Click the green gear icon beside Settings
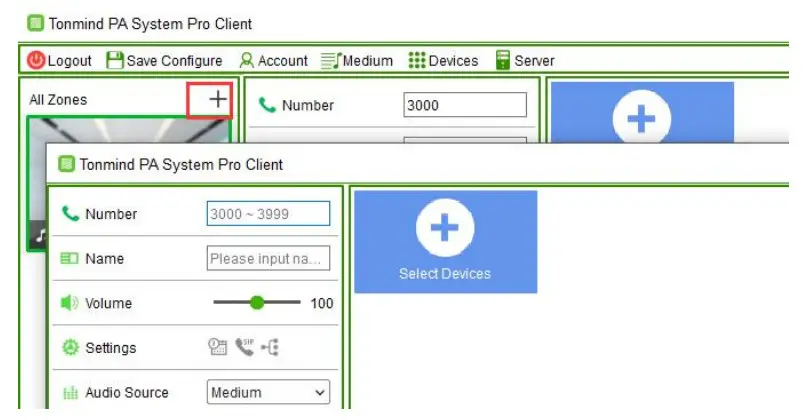809x420 pixels. tap(70, 347)
